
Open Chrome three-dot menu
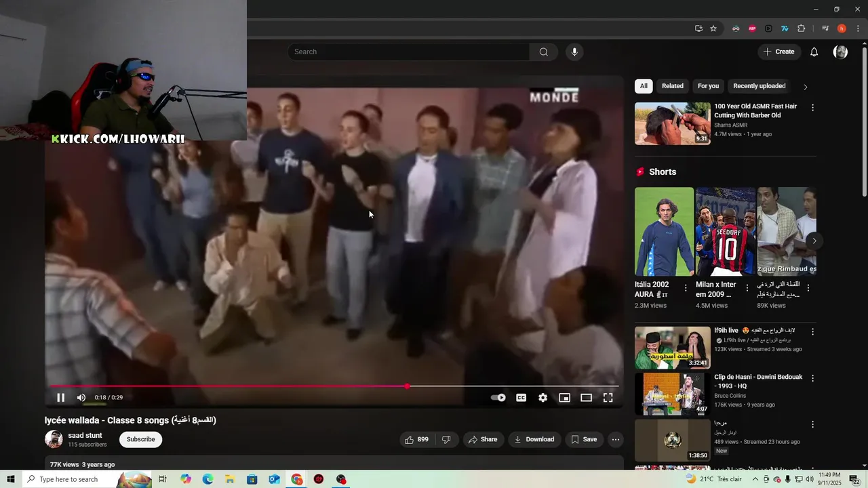click(x=858, y=28)
